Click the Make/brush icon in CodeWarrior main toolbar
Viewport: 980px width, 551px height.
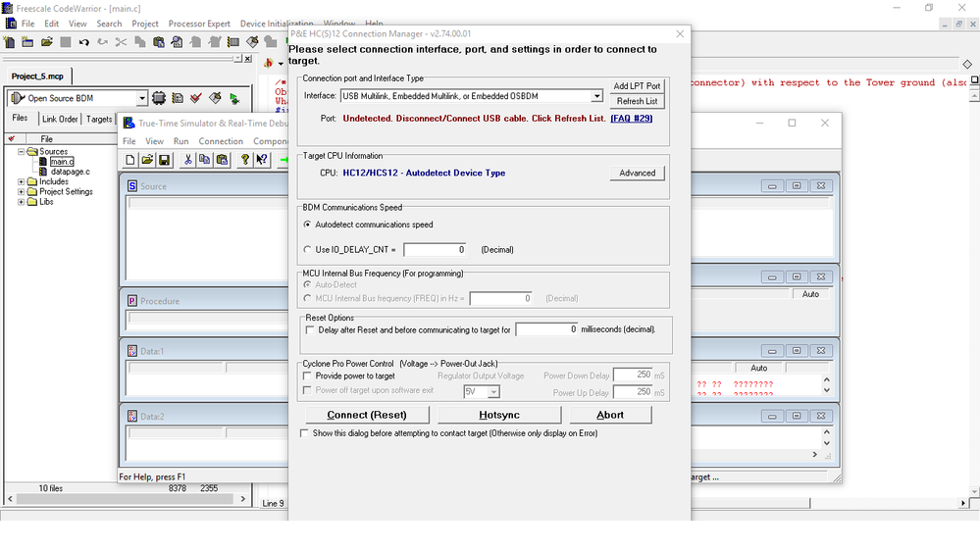252,42
